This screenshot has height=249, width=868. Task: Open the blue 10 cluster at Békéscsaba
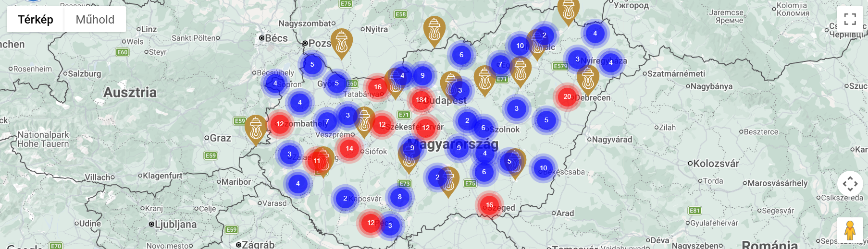click(x=543, y=168)
